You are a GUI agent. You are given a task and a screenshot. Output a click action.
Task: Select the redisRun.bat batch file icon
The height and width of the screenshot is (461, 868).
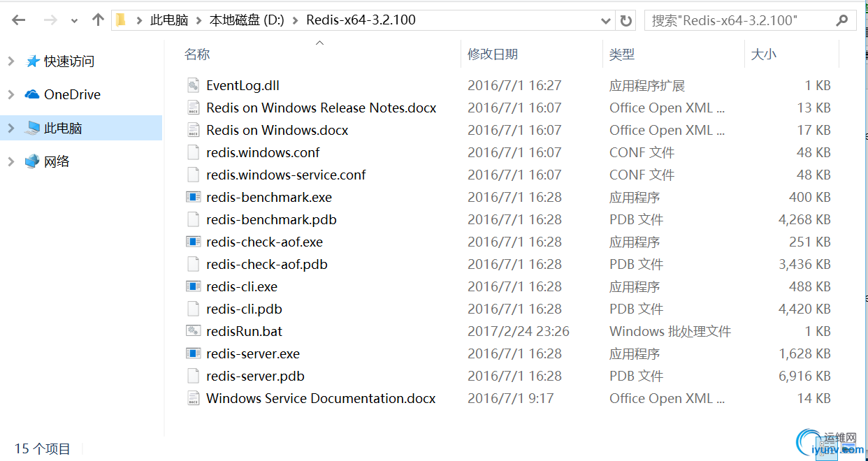tap(194, 331)
